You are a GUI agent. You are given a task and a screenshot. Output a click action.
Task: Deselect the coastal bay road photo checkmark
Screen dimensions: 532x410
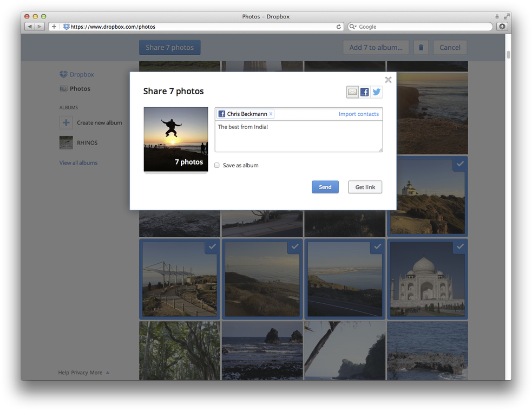coord(377,247)
